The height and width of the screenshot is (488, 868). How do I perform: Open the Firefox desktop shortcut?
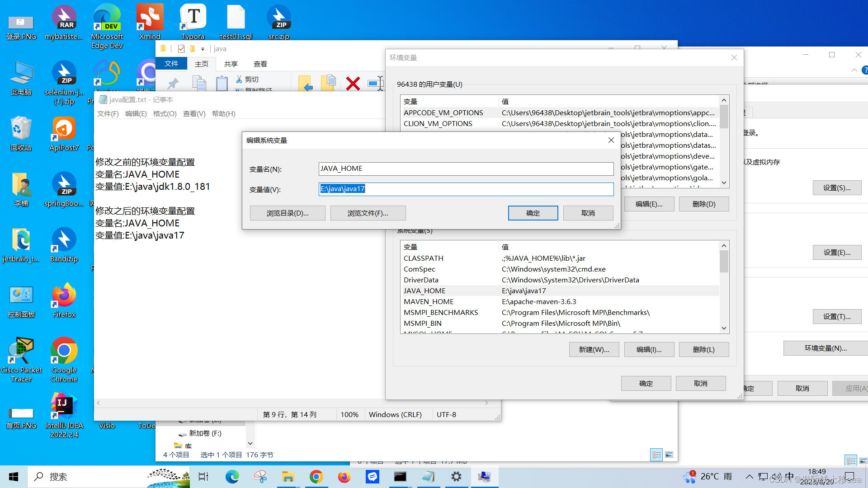point(64,300)
